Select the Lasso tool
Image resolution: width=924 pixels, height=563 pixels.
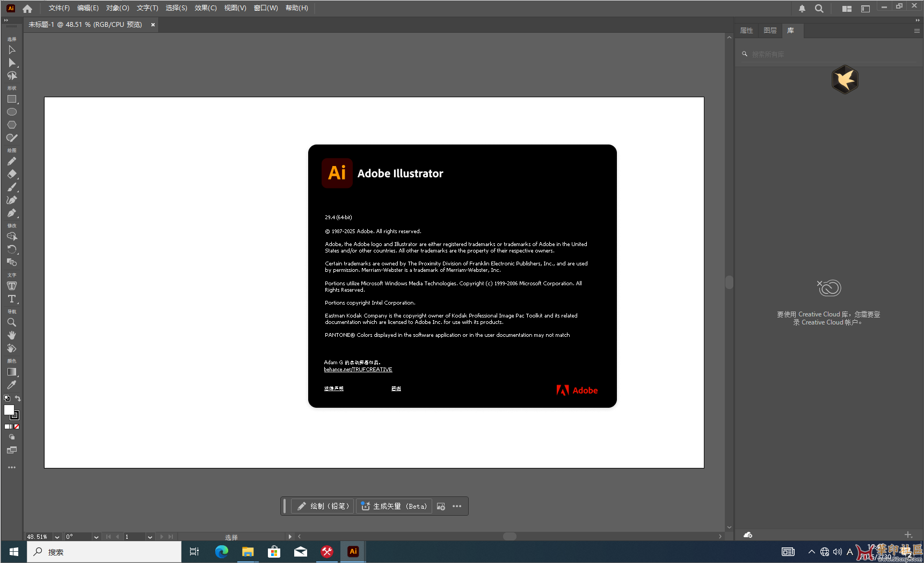pos(12,76)
